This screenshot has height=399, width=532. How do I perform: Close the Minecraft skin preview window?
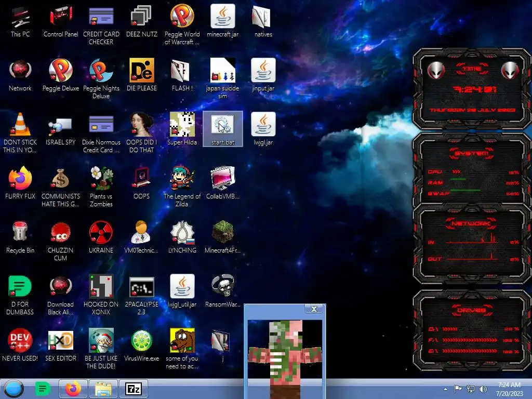coord(314,309)
